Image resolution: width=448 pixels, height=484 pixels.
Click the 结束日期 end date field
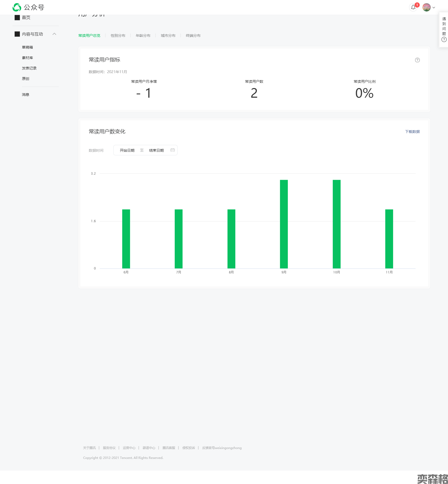point(156,150)
